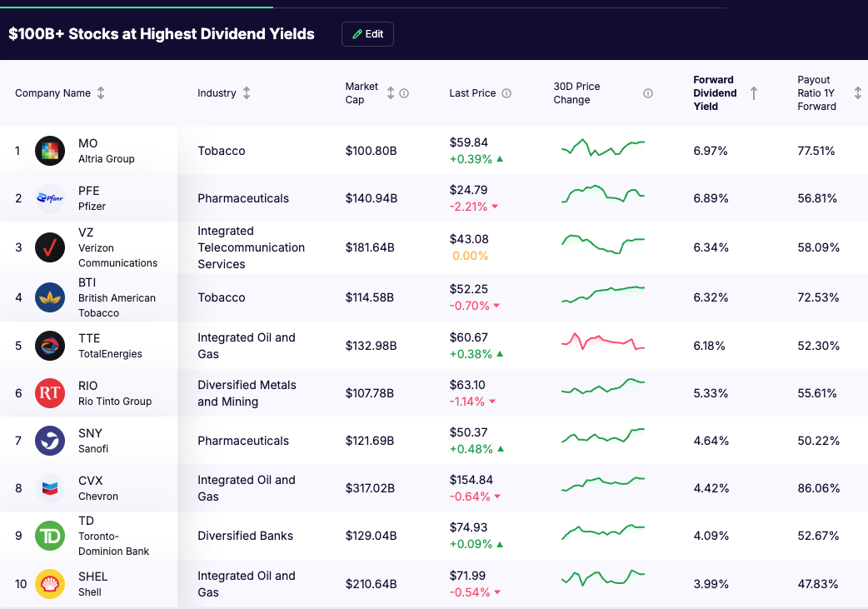Click the TotalEnergies logo
Screen dimensions: 868x609
pos(50,346)
